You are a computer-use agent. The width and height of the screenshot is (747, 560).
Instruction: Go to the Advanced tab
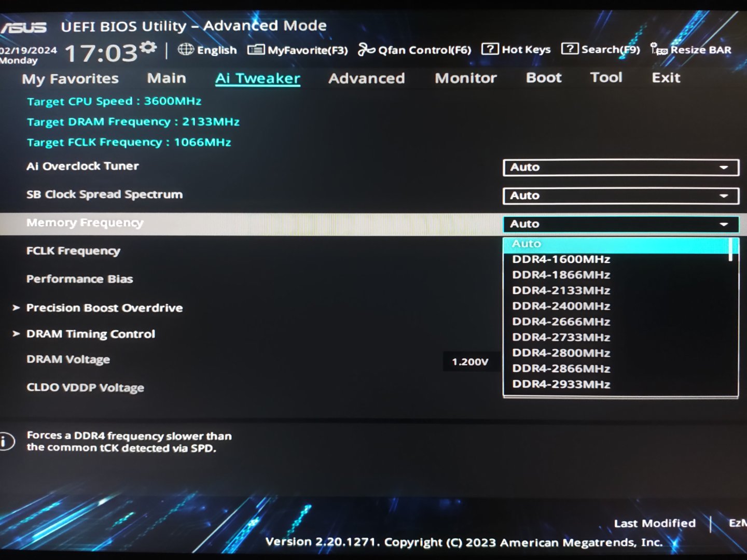367,78
